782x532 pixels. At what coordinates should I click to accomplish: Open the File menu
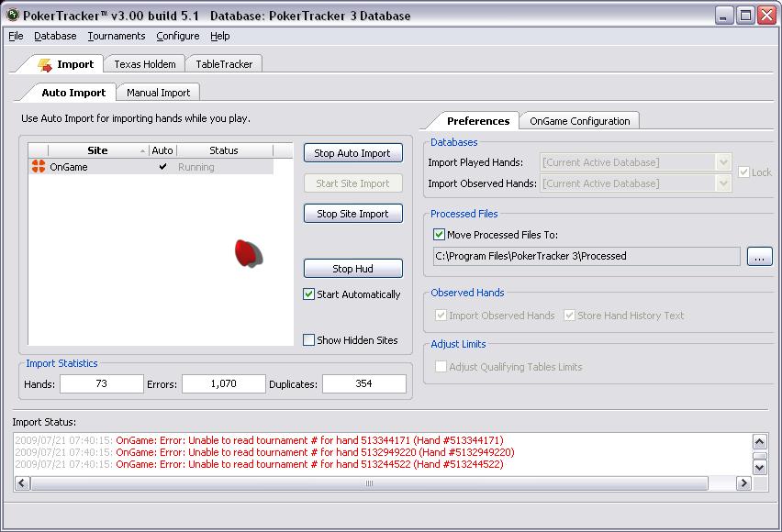point(16,36)
